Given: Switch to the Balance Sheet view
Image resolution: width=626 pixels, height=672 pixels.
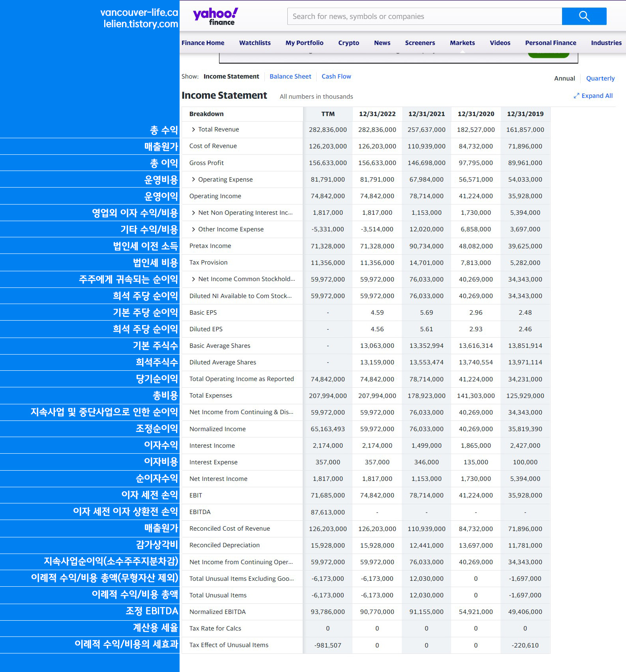Looking at the screenshot, I should tap(290, 77).
